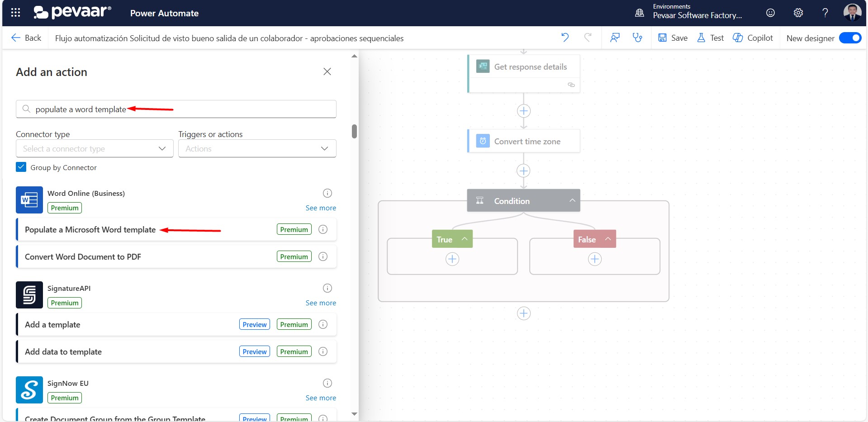Add an action inside the False branch
Image resolution: width=868 pixels, height=422 pixels.
[595, 259]
